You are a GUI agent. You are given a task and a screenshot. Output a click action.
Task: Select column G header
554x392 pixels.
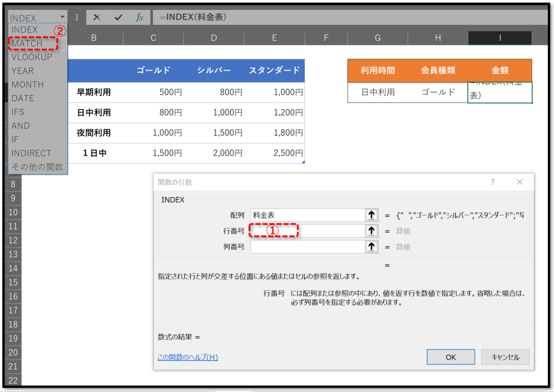click(x=378, y=38)
